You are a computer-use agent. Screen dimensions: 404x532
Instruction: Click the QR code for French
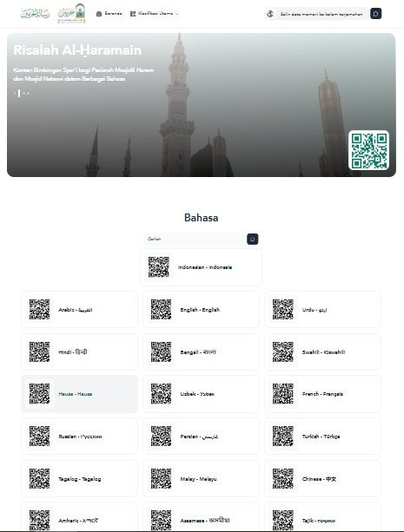[x=282, y=394]
